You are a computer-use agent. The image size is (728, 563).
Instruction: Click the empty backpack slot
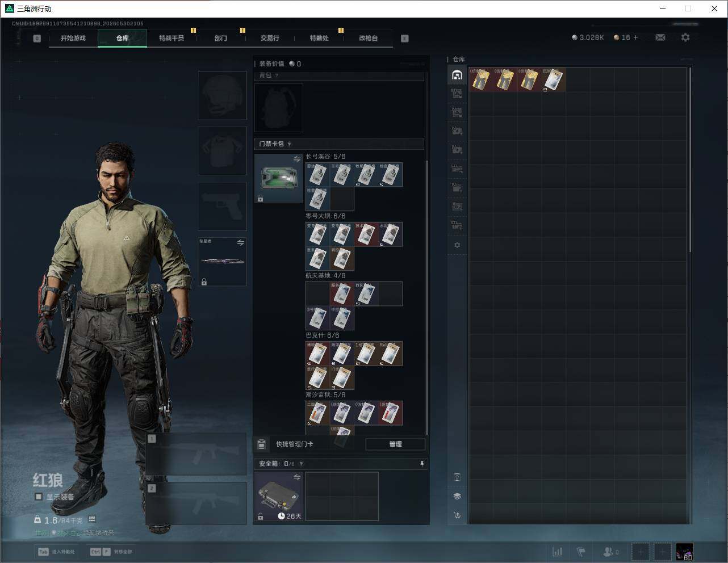point(279,108)
